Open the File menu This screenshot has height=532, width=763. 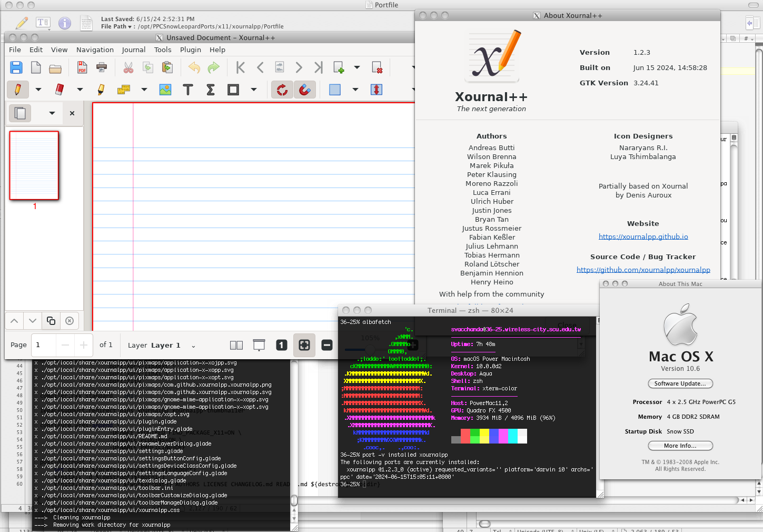[x=15, y=50]
